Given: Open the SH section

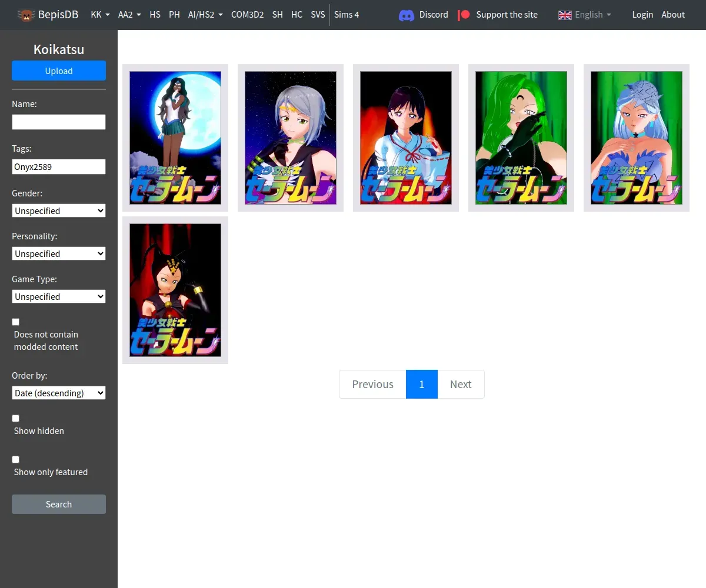Looking at the screenshot, I should pos(278,15).
